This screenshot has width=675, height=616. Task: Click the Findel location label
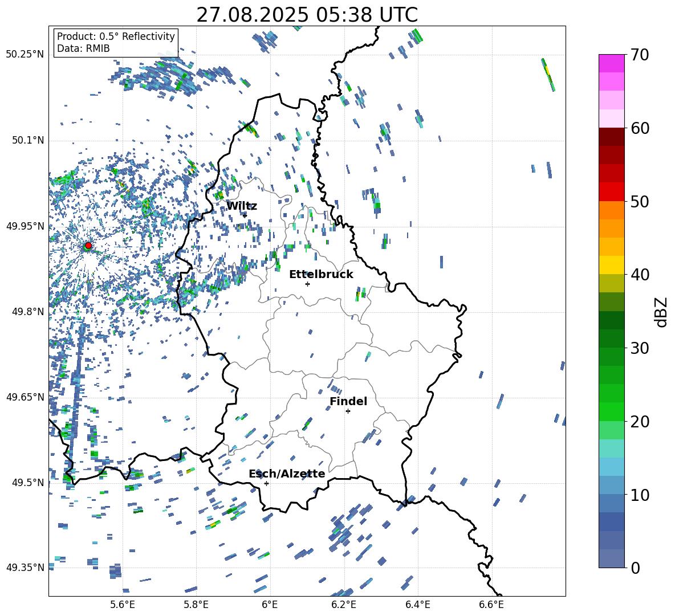[348, 401]
